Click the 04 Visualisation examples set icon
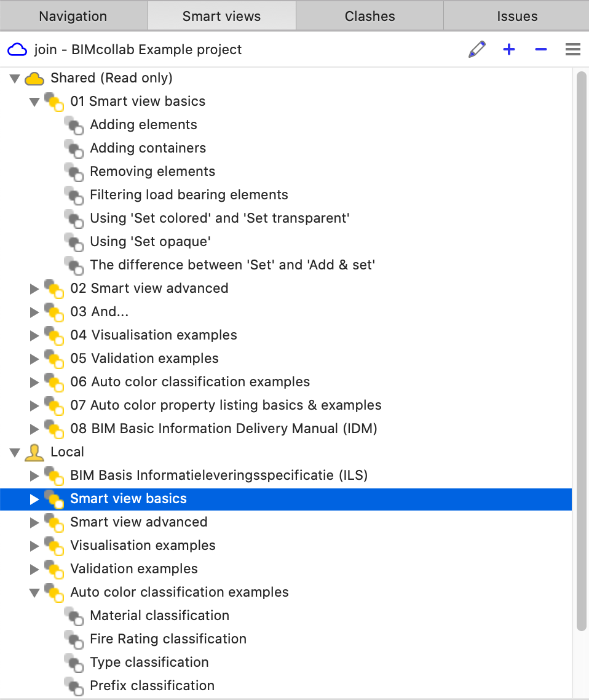589x700 pixels. click(54, 336)
